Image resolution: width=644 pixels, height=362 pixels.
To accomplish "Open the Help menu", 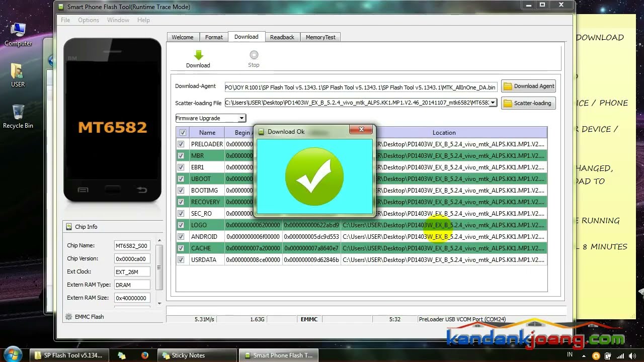I will (x=143, y=20).
